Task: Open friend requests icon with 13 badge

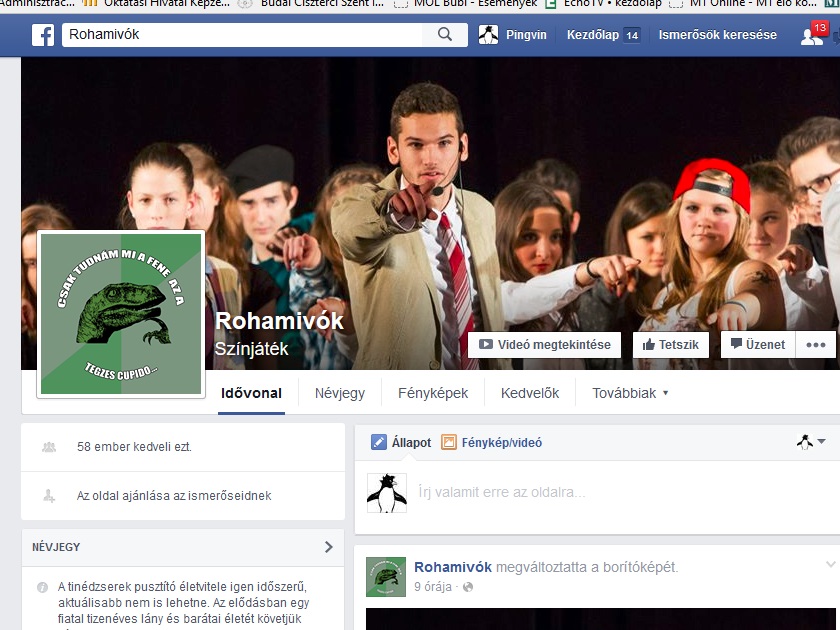Action: click(x=813, y=34)
